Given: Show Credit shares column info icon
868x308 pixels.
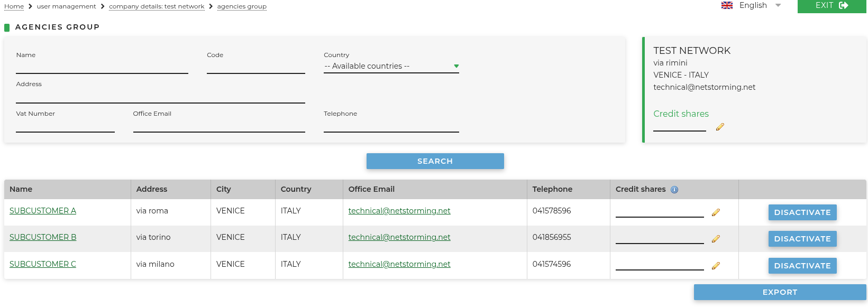Looking at the screenshot, I should pyautogui.click(x=674, y=190).
